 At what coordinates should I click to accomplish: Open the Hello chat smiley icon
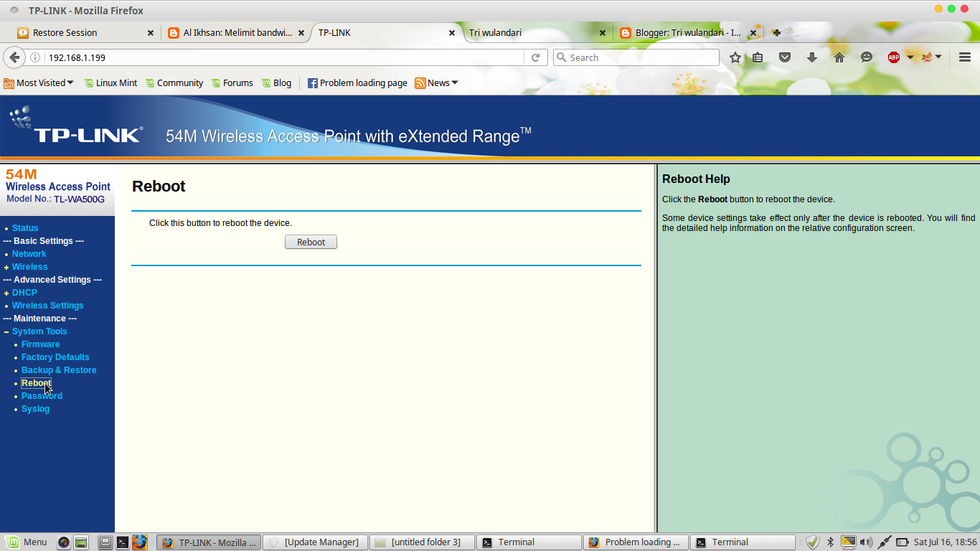pyautogui.click(x=867, y=57)
